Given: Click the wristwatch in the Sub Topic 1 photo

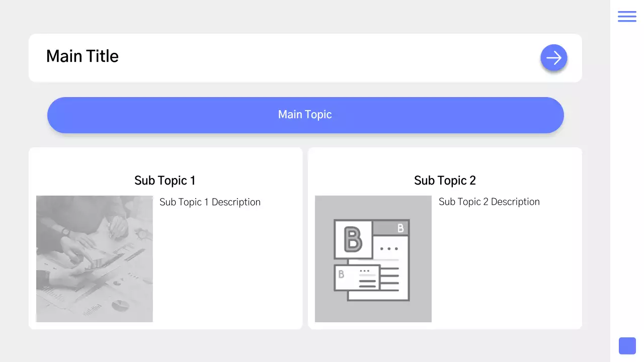Looking at the screenshot, I should (65, 231).
